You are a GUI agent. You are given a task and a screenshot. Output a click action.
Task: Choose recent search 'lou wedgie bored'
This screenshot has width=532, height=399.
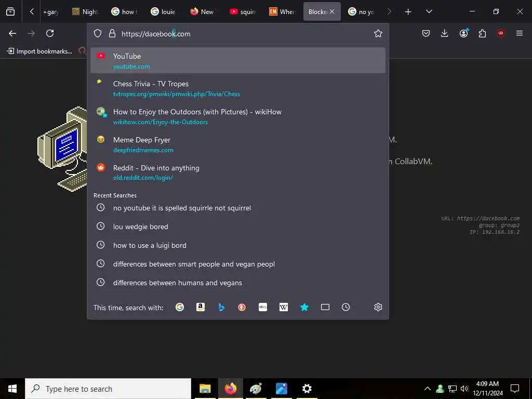pyautogui.click(x=238, y=227)
